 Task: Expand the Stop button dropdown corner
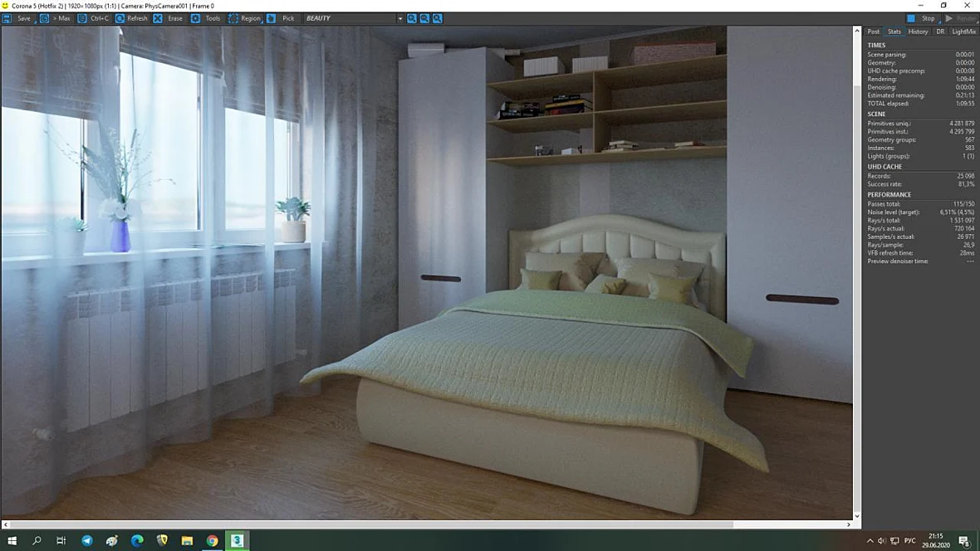click(x=940, y=22)
